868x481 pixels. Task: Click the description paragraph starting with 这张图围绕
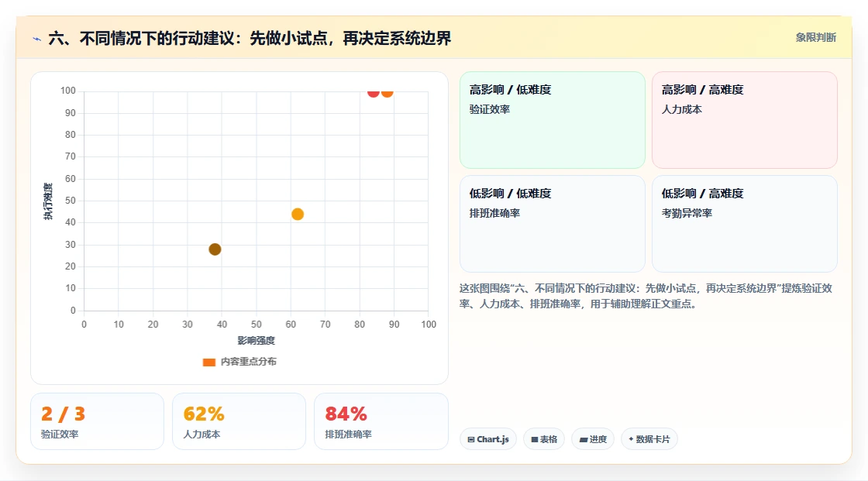tap(646, 296)
